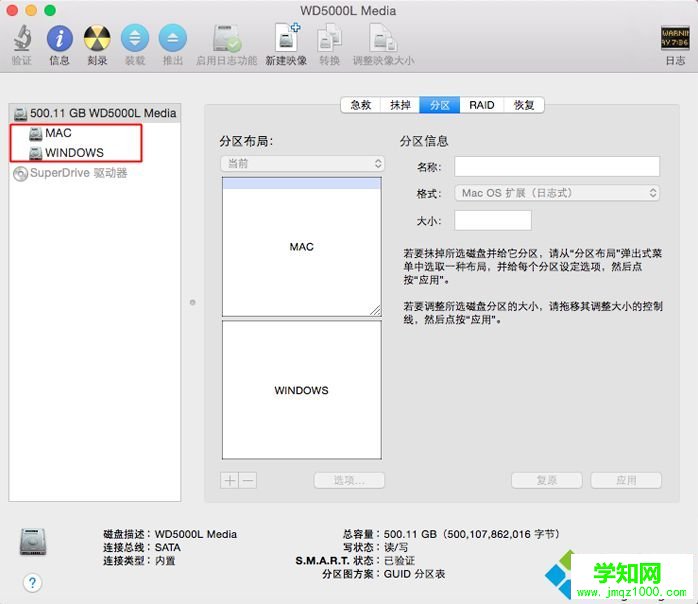
Task: Click the Eject toolbar icon
Action: coord(173,38)
